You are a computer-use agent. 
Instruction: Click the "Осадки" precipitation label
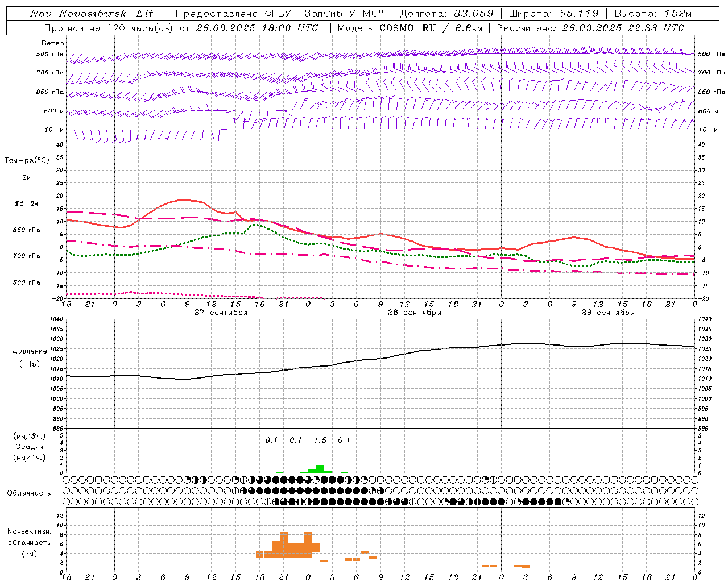pos(29,447)
